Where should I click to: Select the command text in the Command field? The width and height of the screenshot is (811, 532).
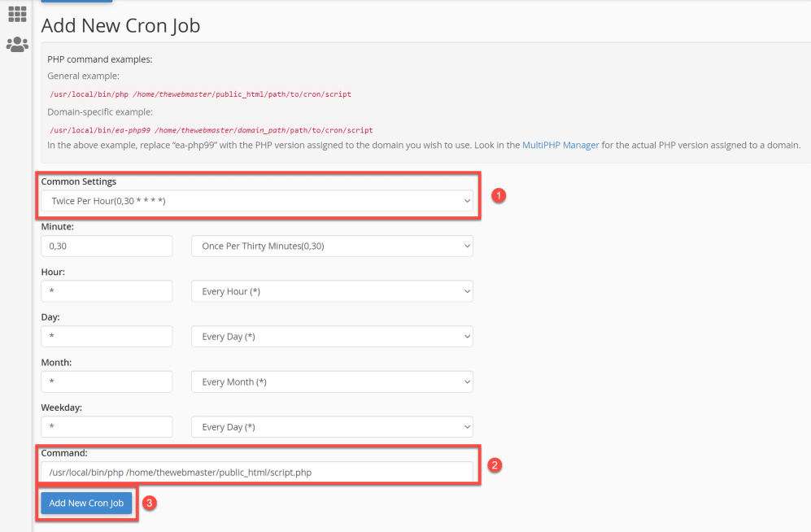[203, 472]
